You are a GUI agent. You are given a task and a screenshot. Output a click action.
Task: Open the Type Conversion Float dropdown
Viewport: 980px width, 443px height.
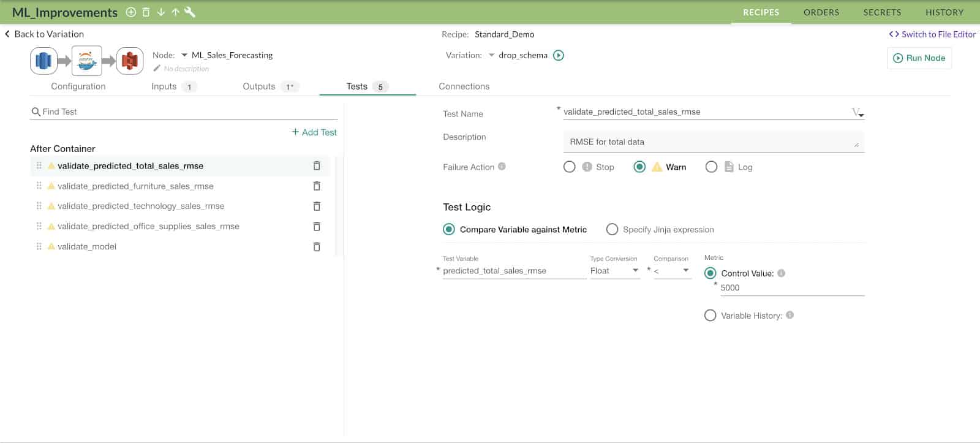(x=614, y=271)
